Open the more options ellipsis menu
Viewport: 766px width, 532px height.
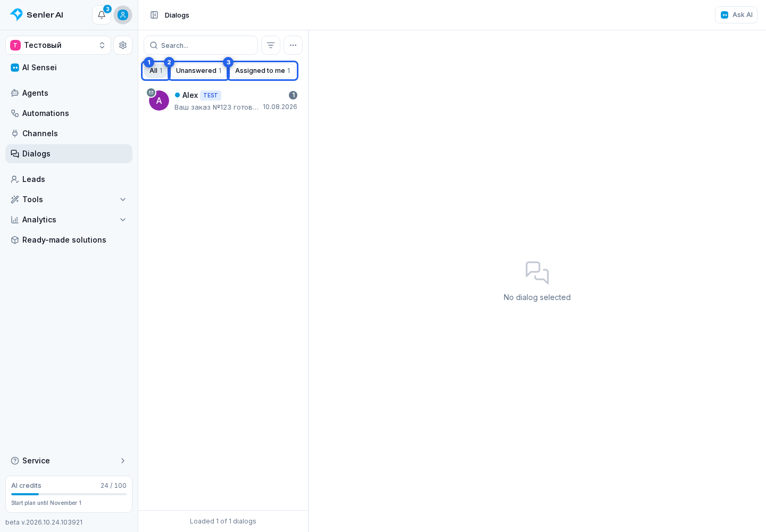point(293,45)
